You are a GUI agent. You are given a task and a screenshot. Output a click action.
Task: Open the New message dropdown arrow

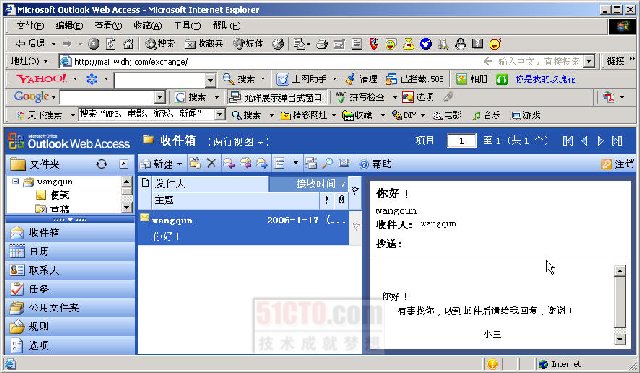(179, 164)
